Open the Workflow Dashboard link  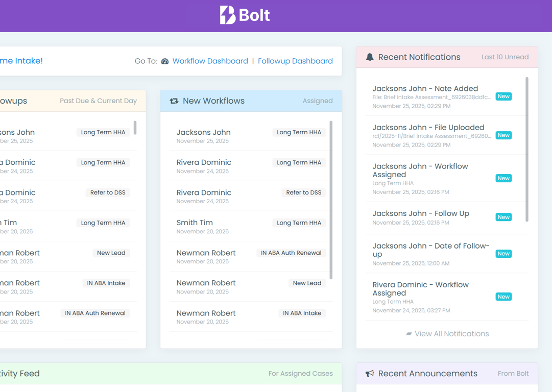pyautogui.click(x=210, y=61)
